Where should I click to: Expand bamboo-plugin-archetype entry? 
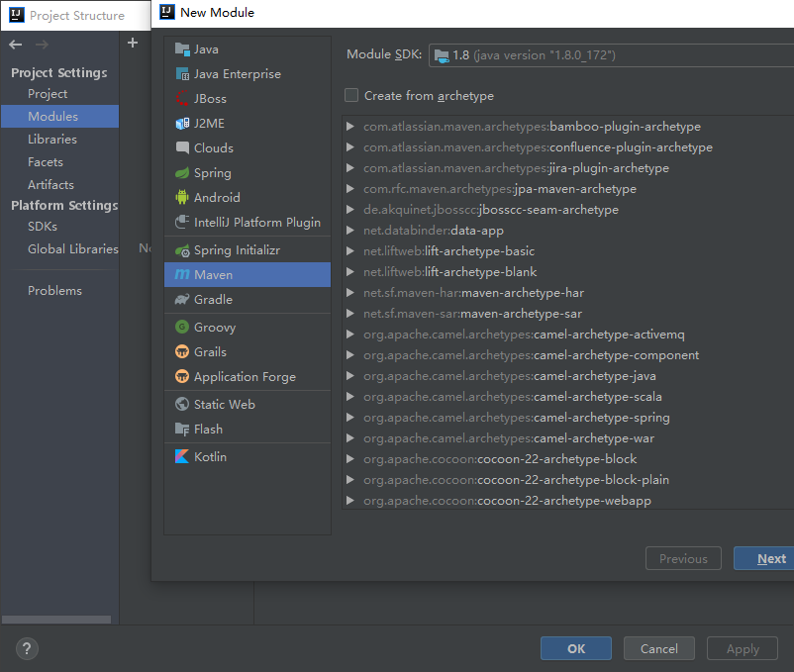coord(349,127)
